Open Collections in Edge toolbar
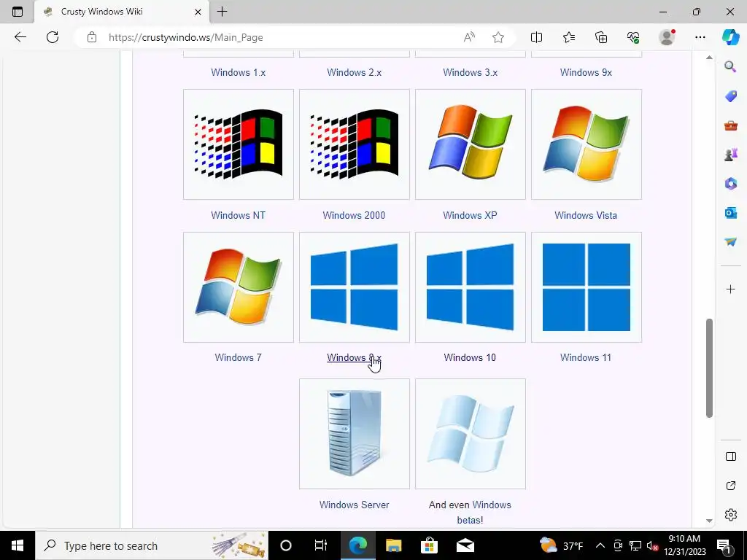 (601, 37)
